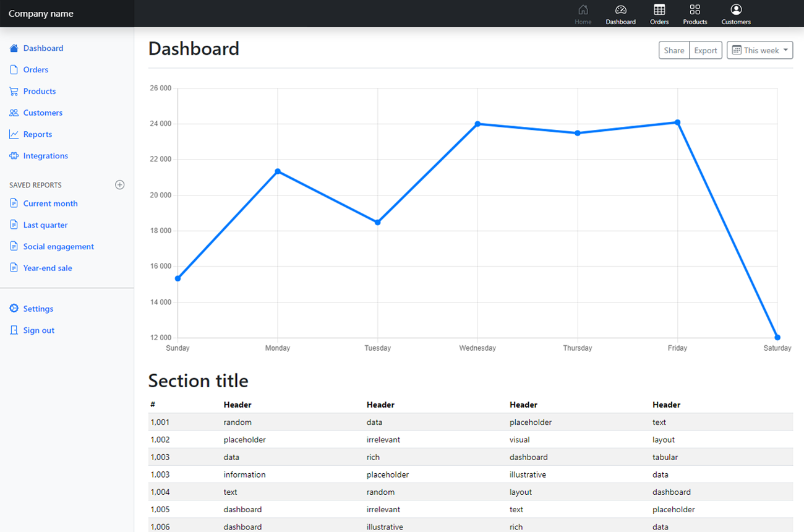
Task: Open the This week dropdown
Action: [x=759, y=50]
